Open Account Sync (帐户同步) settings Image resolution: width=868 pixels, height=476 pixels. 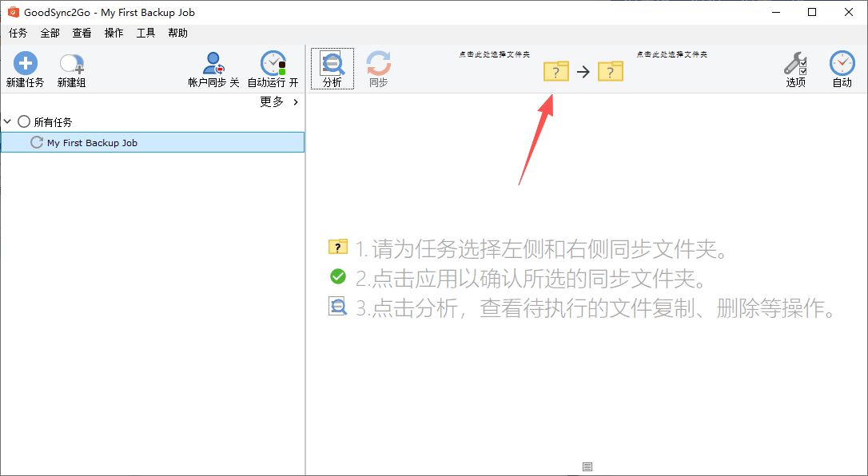click(213, 63)
